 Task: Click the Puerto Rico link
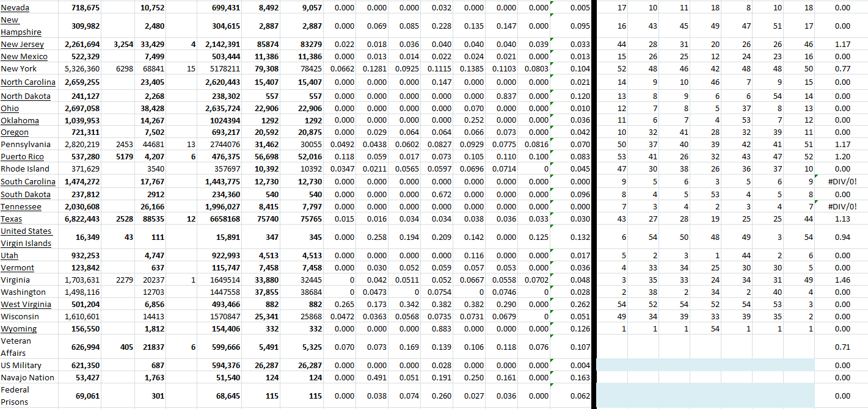click(x=22, y=157)
